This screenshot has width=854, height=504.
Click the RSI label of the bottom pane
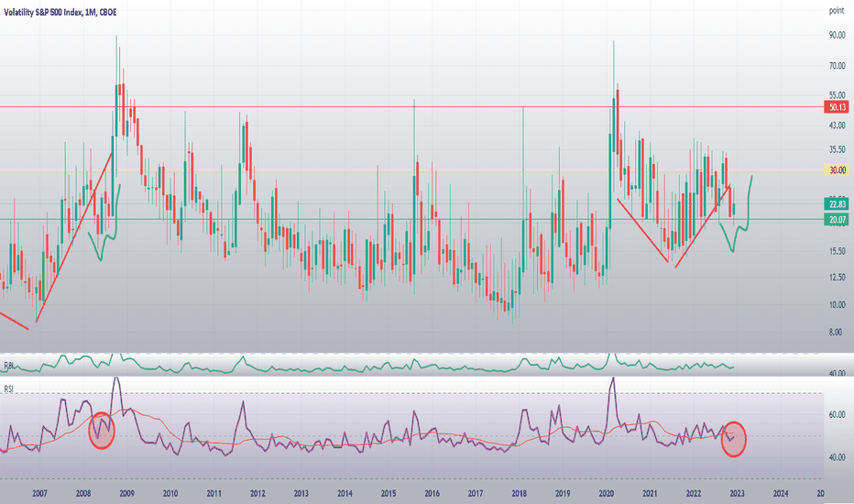point(9,389)
